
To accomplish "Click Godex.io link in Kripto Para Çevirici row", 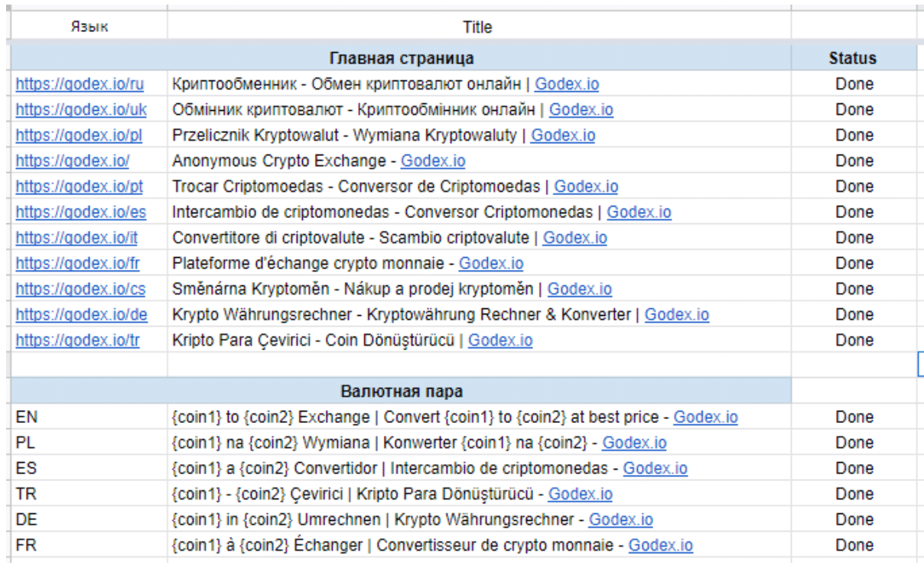I will 500,340.
